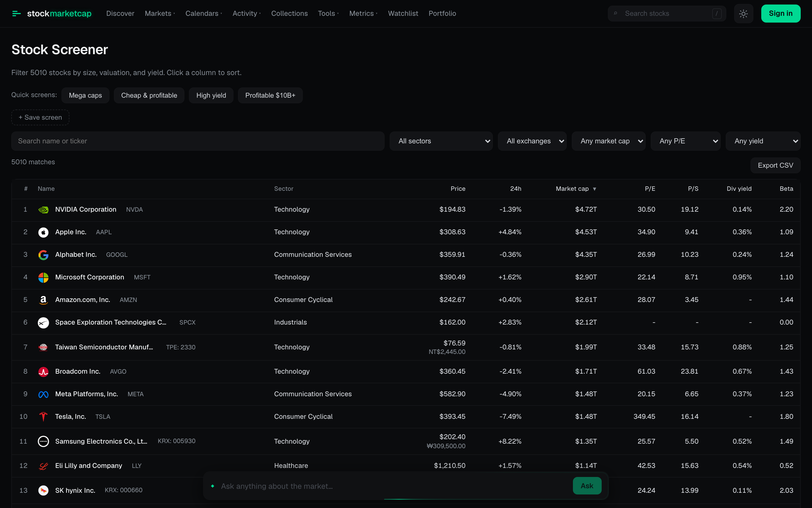Sort by the Name column header

(x=46, y=189)
